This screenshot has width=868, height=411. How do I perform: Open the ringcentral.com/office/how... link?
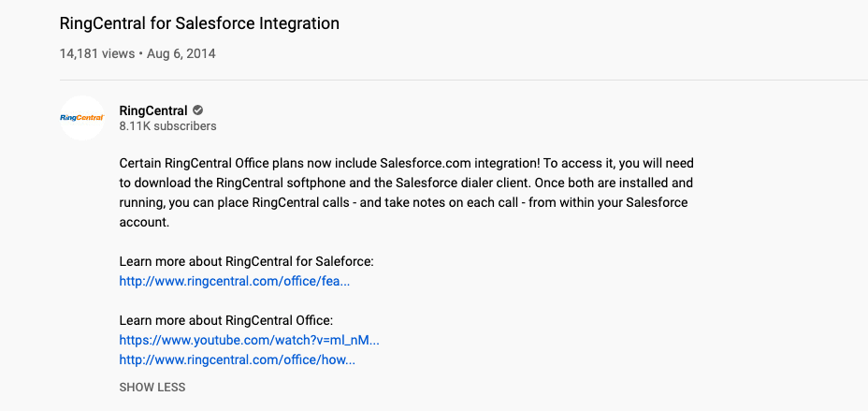[x=237, y=360]
